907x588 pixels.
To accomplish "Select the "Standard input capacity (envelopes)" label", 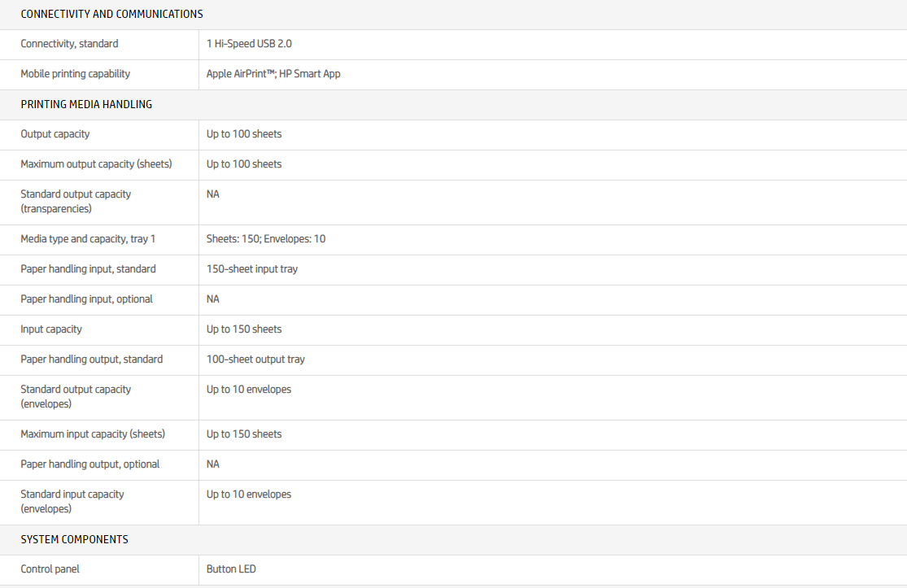I will tap(72, 501).
